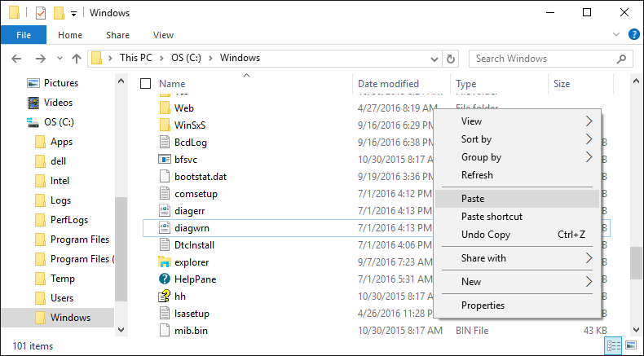Switch to details view in status bar
This screenshot has width=644, height=356.
click(614, 345)
